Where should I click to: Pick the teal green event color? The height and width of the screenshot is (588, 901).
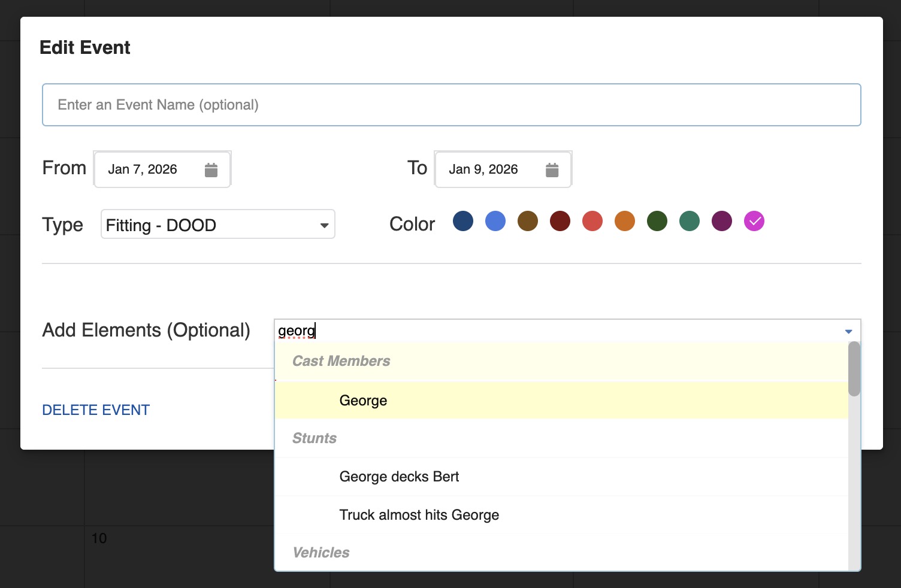click(690, 221)
